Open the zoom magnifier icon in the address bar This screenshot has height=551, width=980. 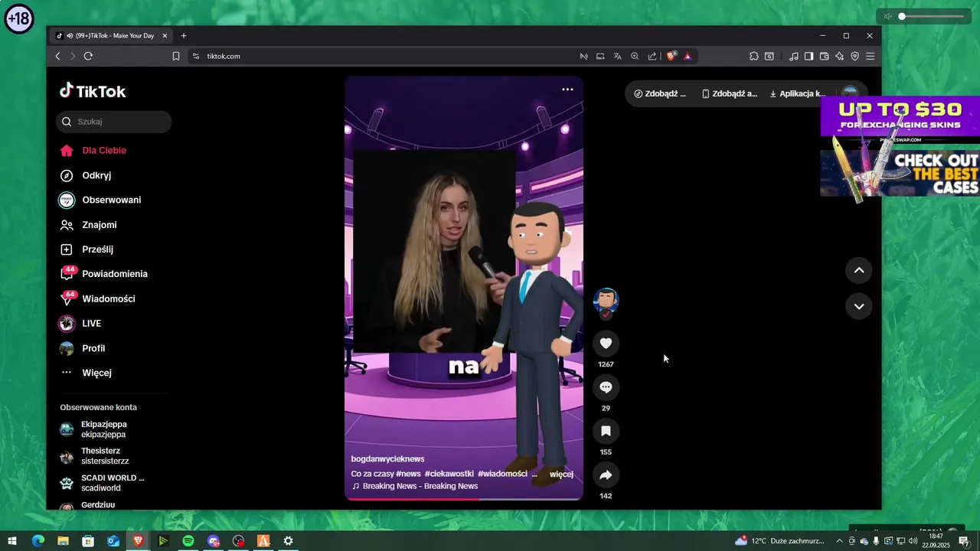tap(635, 56)
